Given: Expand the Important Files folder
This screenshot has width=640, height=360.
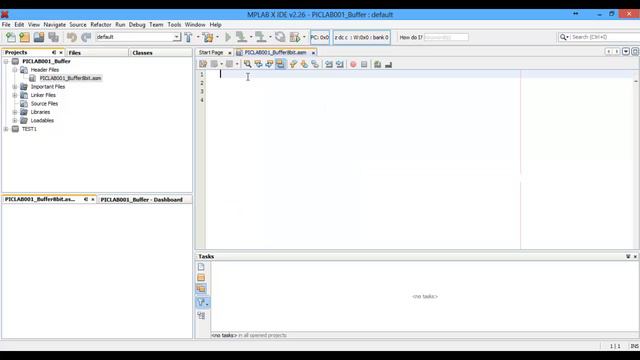Looking at the screenshot, I should (15, 87).
